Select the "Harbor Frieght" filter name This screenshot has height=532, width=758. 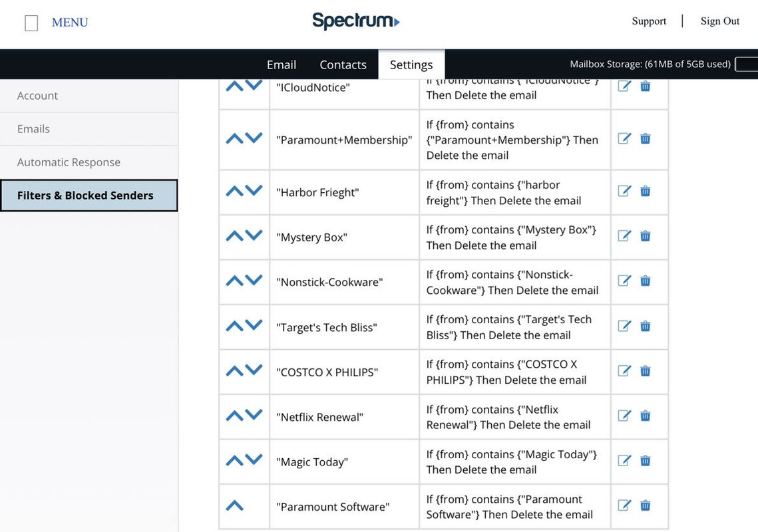pyautogui.click(x=317, y=192)
